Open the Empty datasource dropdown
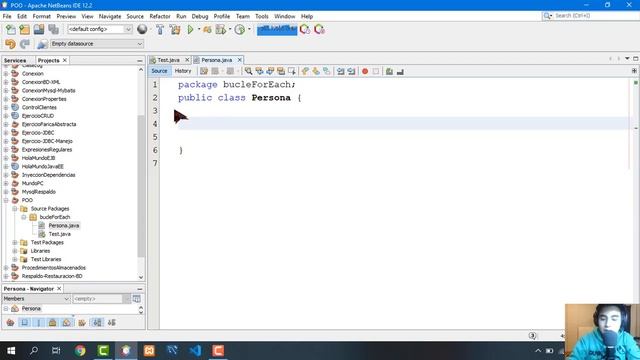This screenshot has width=640, height=360. click(x=140, y=44)
